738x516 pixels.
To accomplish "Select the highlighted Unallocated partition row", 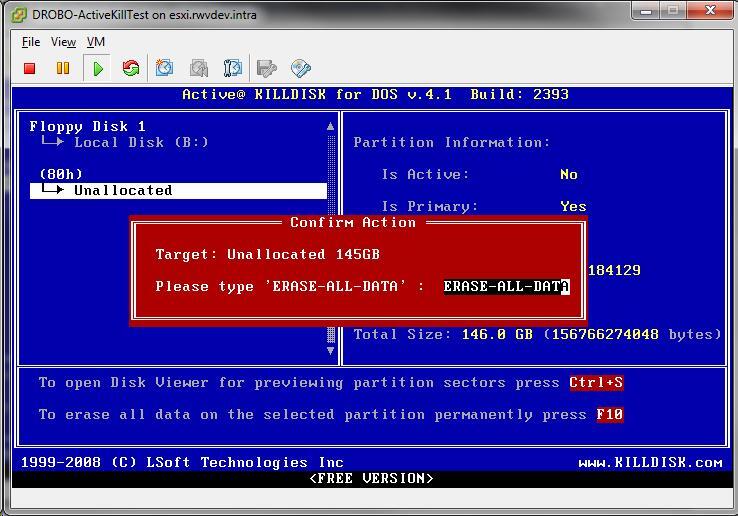I will pyautogui.click(x=178, y=190).
